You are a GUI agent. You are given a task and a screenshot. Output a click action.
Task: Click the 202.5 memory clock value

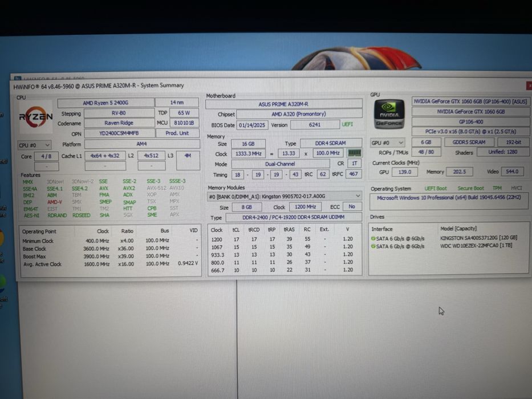pos(460,172)
